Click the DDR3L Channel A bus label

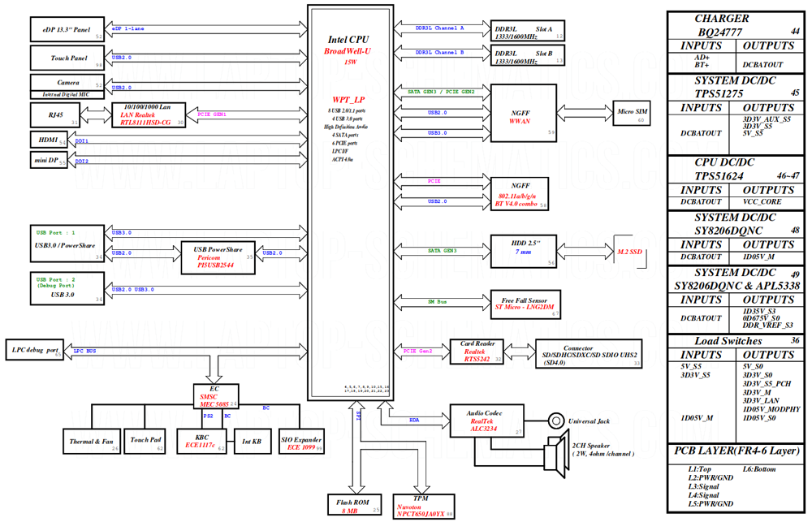coord(439,28)
